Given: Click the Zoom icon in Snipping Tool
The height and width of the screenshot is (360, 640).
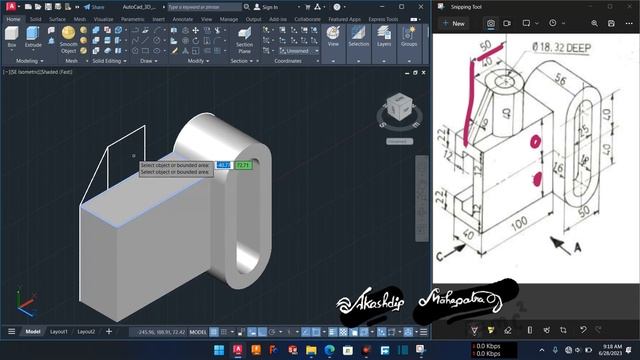Looking at the screenshot, I should pos(594,24).
